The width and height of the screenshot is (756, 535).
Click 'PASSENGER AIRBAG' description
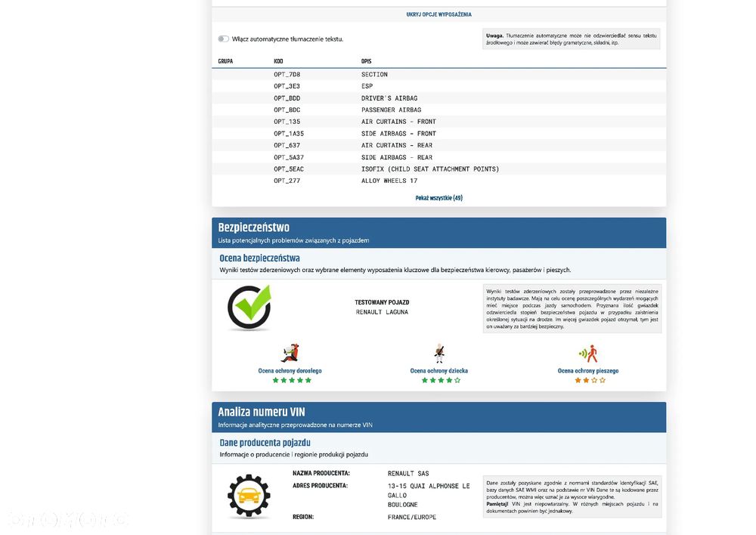coord(392,110)
